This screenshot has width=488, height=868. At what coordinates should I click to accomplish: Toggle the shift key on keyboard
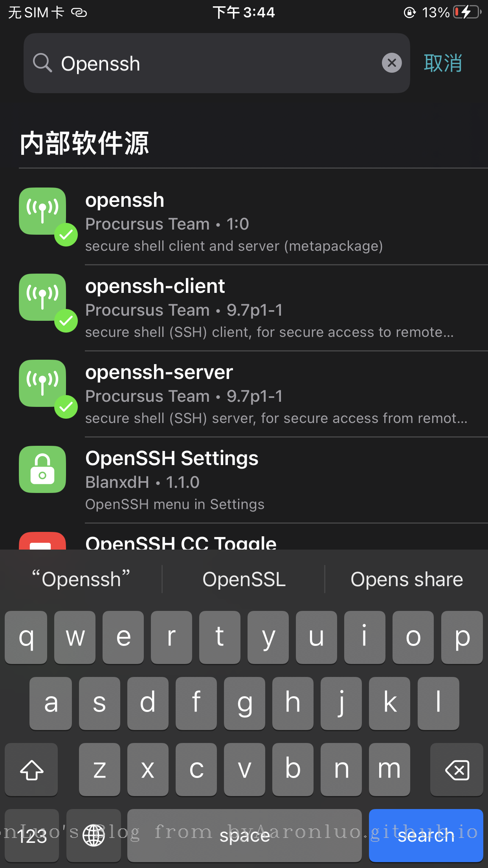click(x=31, y=770)
